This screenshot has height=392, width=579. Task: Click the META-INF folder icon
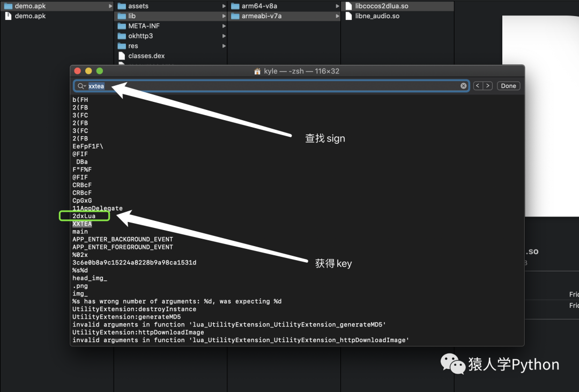coord(122,26)
